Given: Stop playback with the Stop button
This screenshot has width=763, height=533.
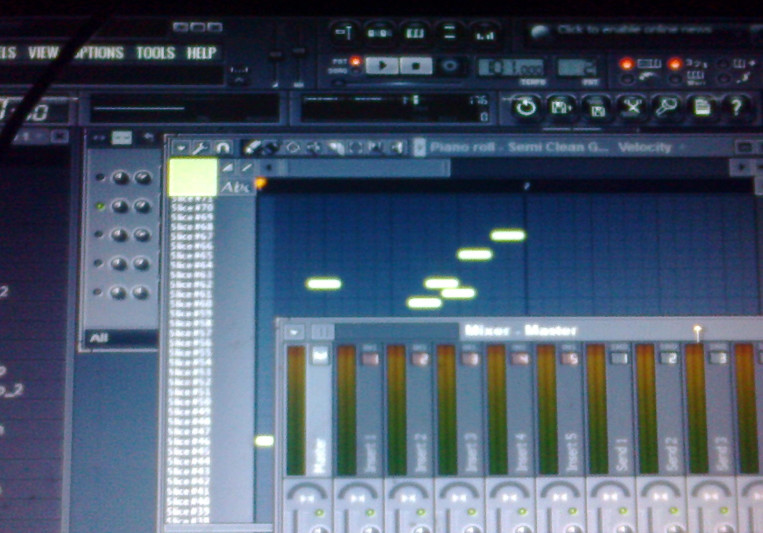Looking at the screenshot, I should 415,65.
